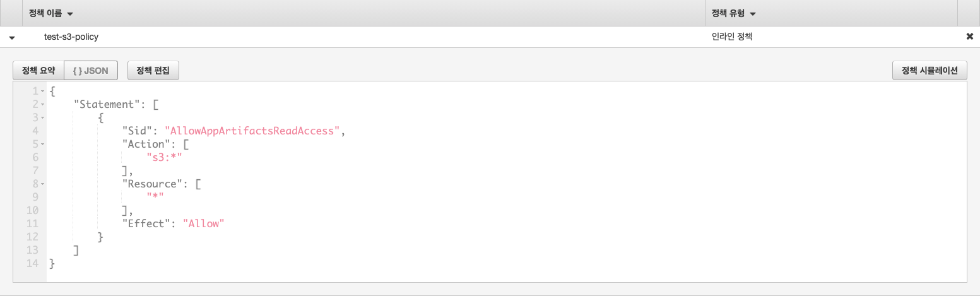Click the "Allow" effect value
The height and width of the screenshot is (296, 980).
[203, 223]
